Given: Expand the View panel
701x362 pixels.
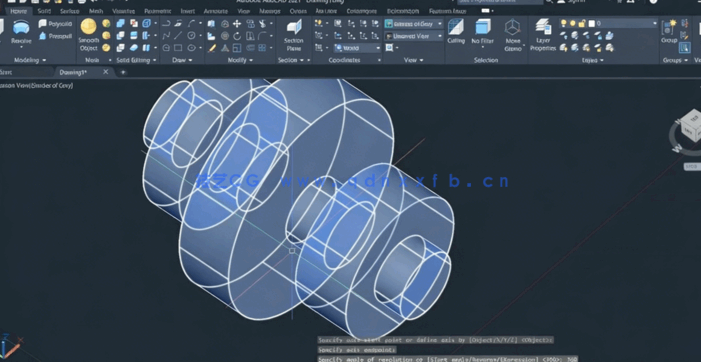Looking at the screenshot, I should [414, 60].
